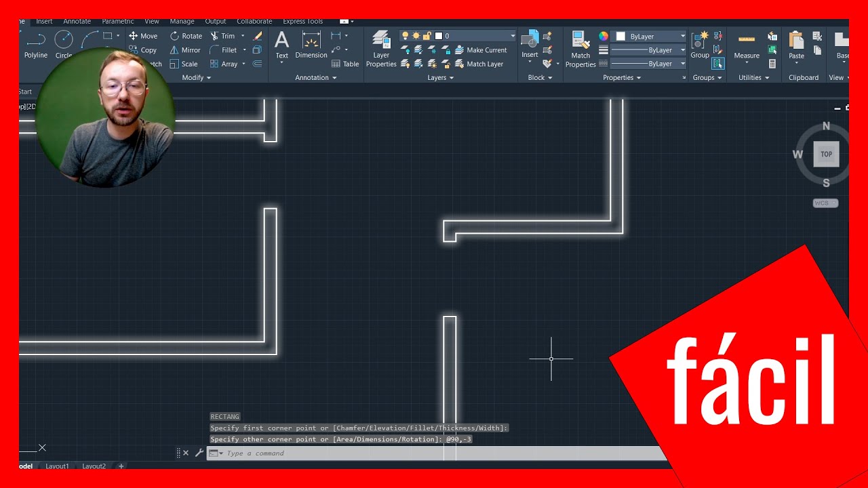Click the Erase tool icon
This screenshot has height=488, width=868.
pyautogui.click(x=258, y=36)
